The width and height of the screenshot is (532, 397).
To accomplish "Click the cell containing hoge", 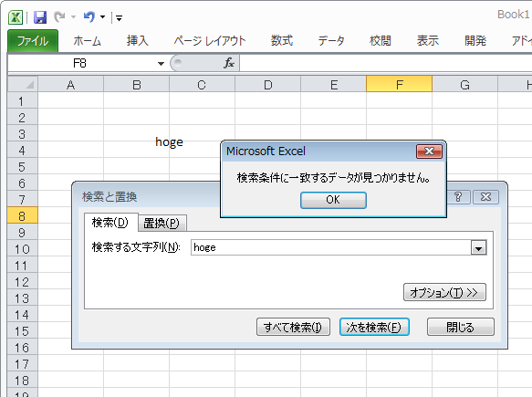I will tap(169, 141).
